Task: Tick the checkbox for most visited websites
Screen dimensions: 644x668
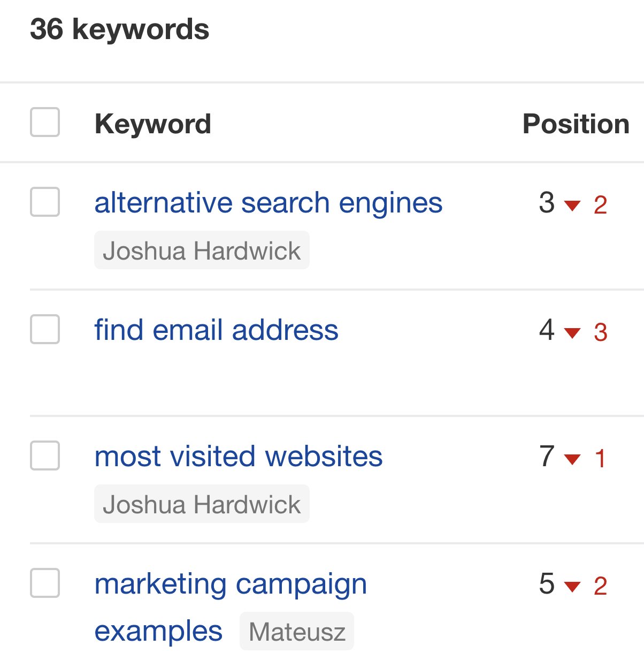Action: (x=44, y=456)
